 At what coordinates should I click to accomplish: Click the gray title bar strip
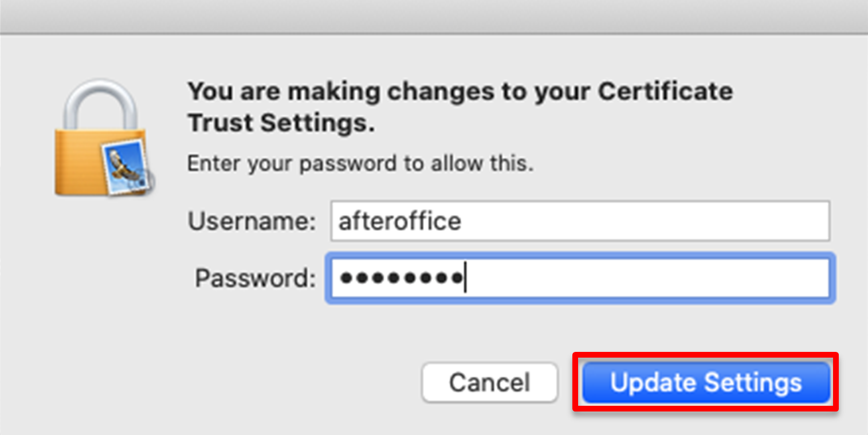[x=434, y=16]
